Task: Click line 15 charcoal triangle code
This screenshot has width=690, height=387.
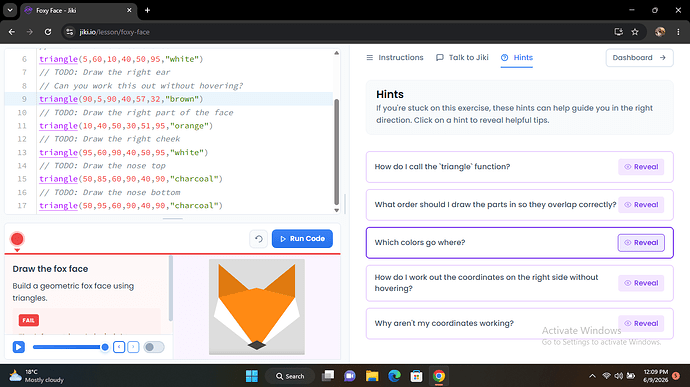Action: (131, 179)
